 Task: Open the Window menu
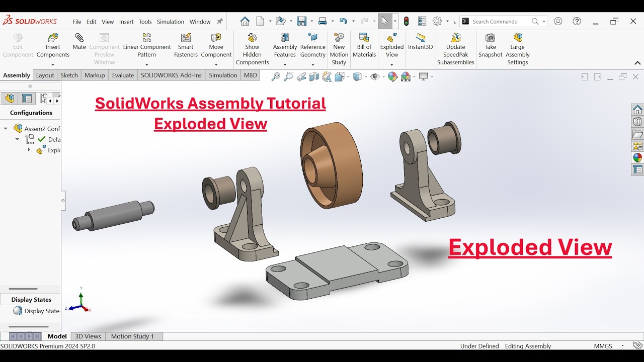pyautogui.click(x=200, y=22)
